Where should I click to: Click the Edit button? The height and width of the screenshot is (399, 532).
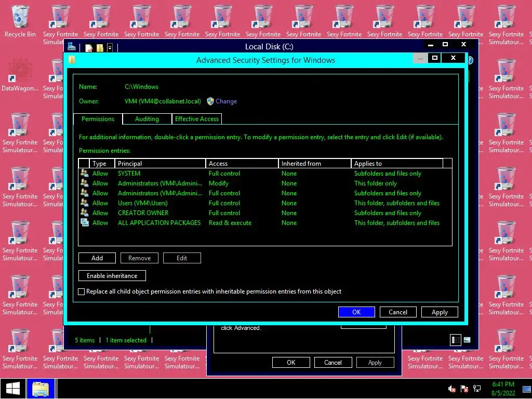[182, 258]
